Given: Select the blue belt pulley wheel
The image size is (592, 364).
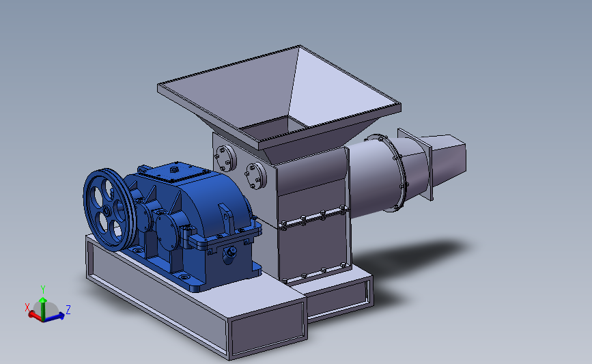Looking at the screenshot, I should pos(109,210).
